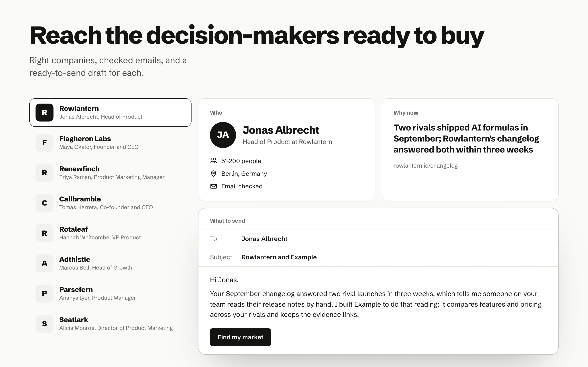The image size is (588, 367).
Task: Click the Flagheron Labs F logo tile
Action: coord(45,143)
